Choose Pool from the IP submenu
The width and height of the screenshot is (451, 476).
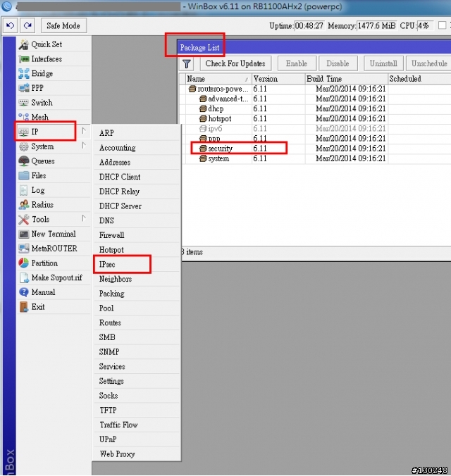coord(137,308)
